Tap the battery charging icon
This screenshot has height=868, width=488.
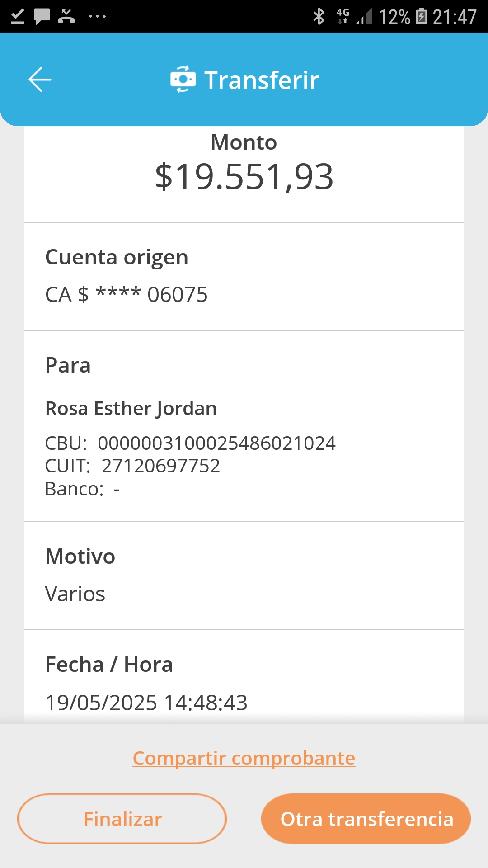point(421,17)
